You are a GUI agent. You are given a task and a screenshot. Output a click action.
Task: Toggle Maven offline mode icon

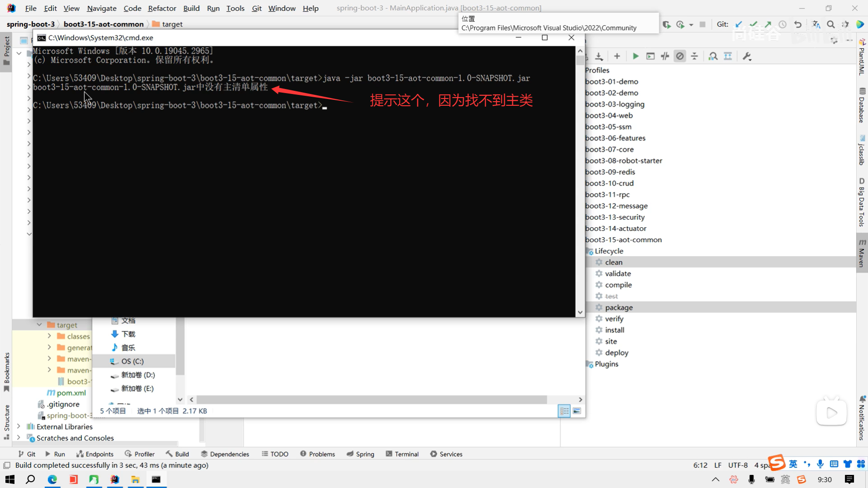coord(665,56)
